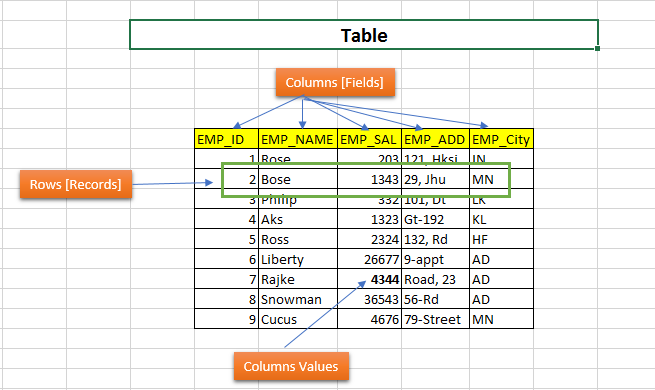The height and width of the screenshot is (390, 655).
Task: Select the "Columns Values" orange callout shape
Action: tap(291, 366)
